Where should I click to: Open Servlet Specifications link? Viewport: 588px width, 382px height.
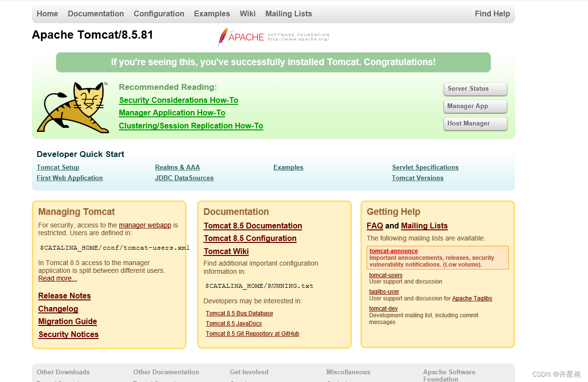[x=425, y=168]
